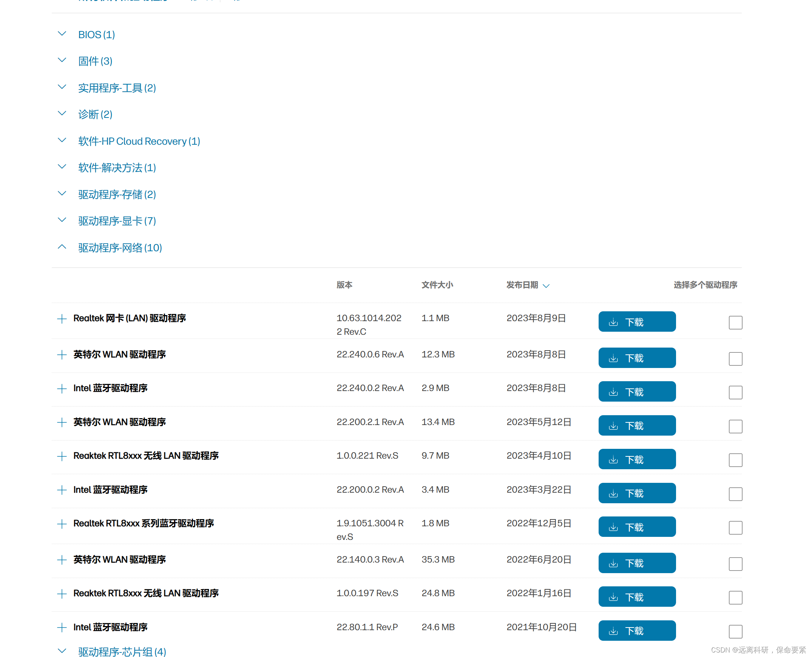
Task: Expand plus icon for 英特尔 WLAN 22.140.0.3 driver
Action: pos(62,560)
